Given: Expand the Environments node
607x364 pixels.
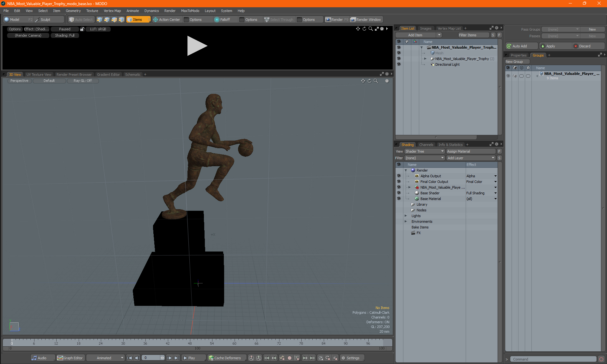Looking at the screenshot, I should coord(406,221).
